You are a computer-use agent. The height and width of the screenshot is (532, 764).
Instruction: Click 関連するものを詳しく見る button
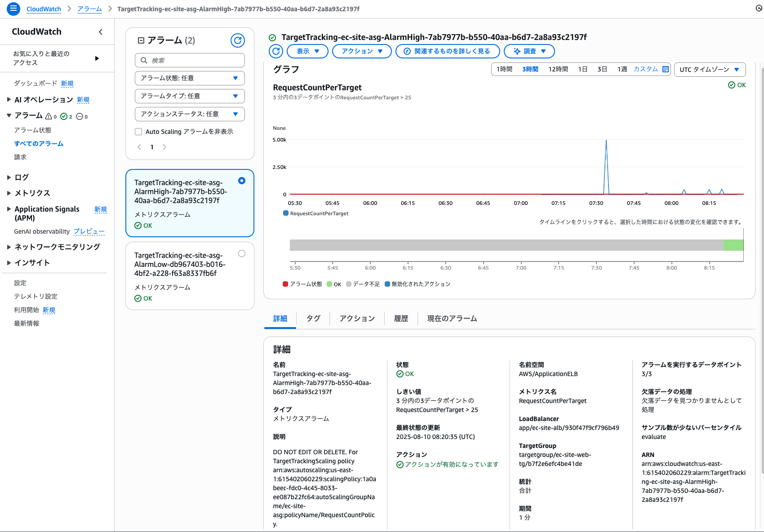click(447, 51)
